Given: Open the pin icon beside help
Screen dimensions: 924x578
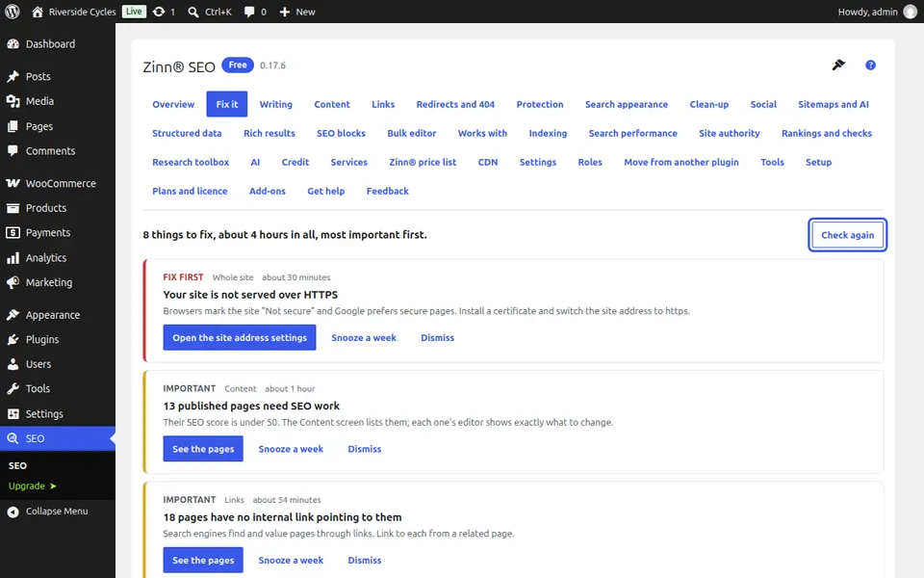Looking at the screenshot, I should [x=838, y=65].
